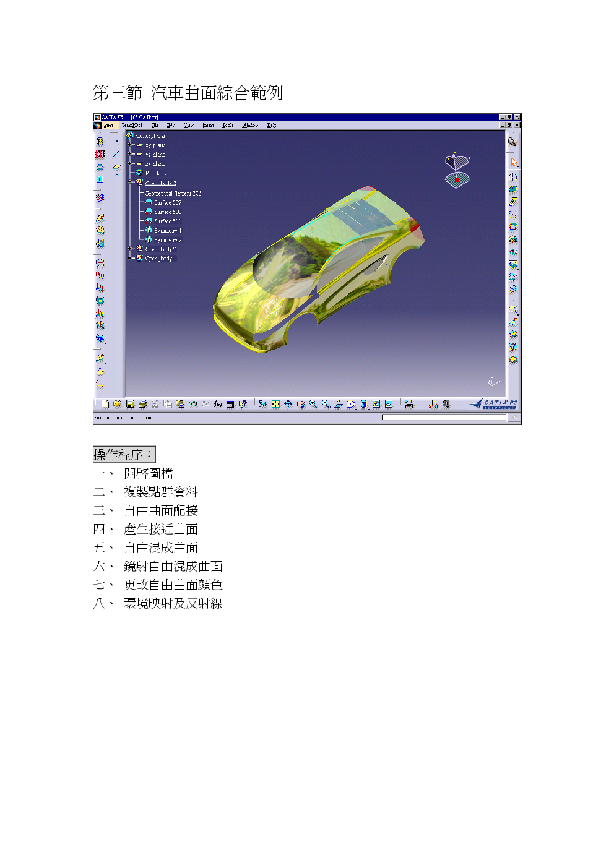Click the Plane tool in left toolbar
Screen dimensions: 614x868
(116, 166)
